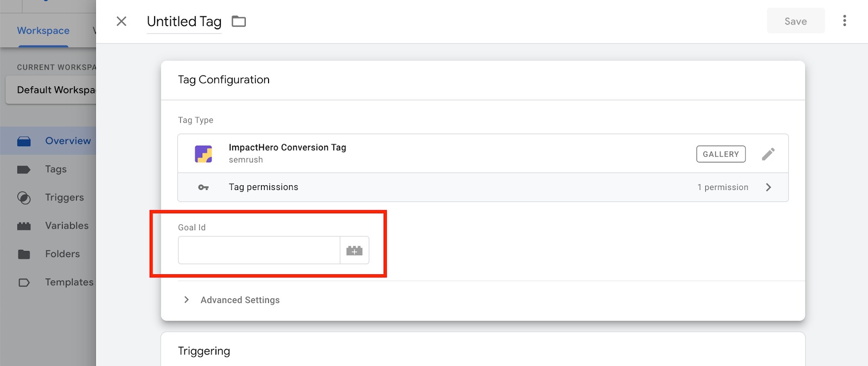868x366 pixels.
Task: Click the key icon next to Tag permissions
Action: point(203,187)
